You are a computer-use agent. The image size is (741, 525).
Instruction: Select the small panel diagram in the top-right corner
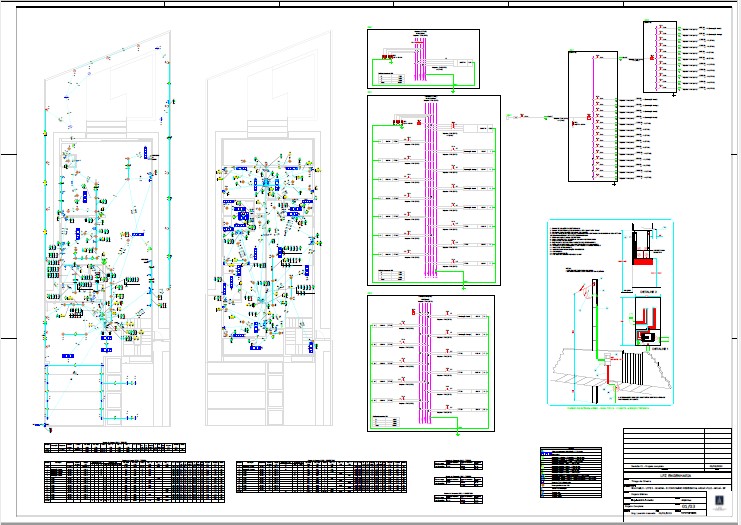click(x=660, y=57)
